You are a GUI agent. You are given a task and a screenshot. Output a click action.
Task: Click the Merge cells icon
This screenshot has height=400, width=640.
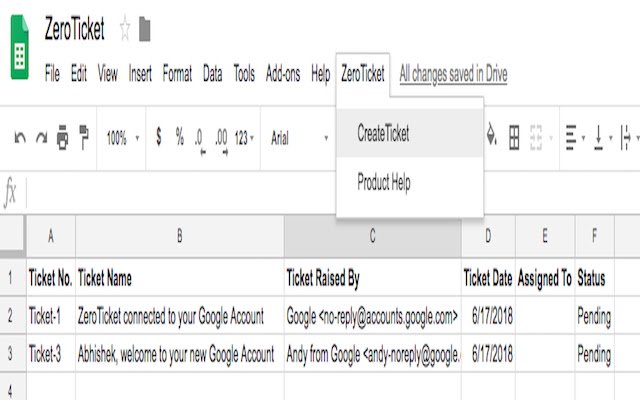pos(536,138)
